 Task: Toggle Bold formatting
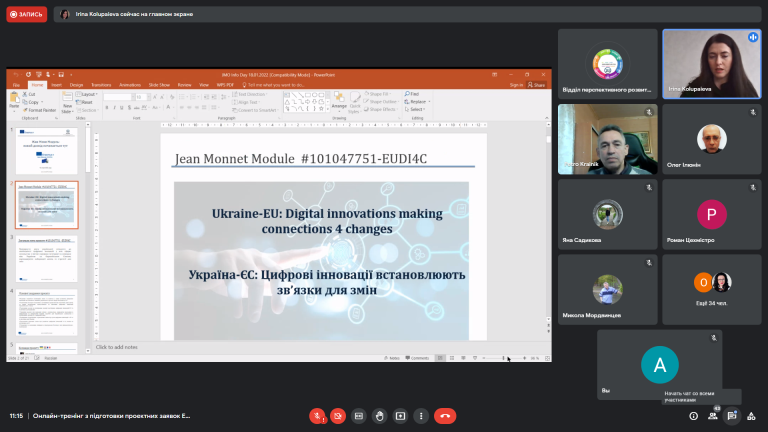107,108
